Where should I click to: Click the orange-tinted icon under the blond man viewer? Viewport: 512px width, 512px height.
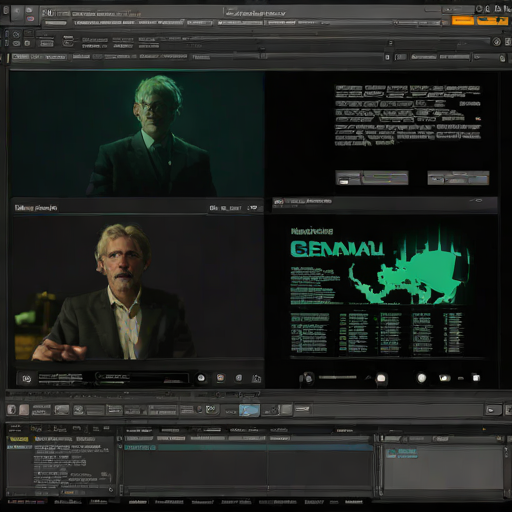(220, 378)
